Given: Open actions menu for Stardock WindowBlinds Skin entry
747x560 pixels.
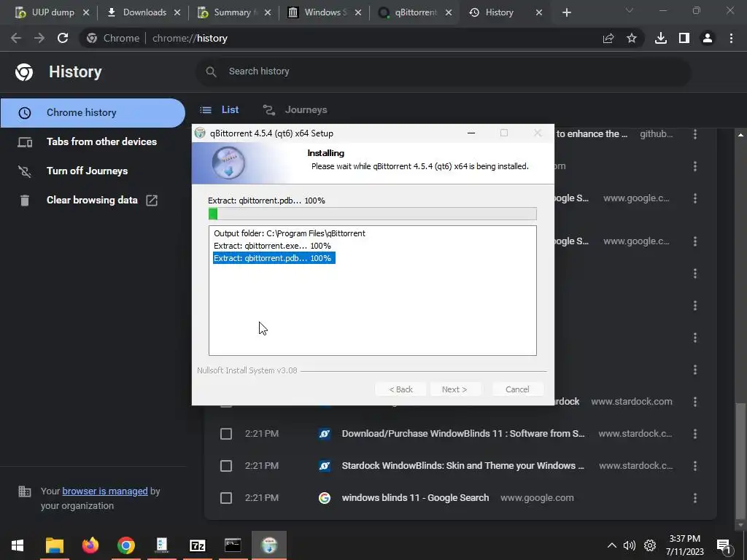Looking at the screenshot, I should [695, 466].
